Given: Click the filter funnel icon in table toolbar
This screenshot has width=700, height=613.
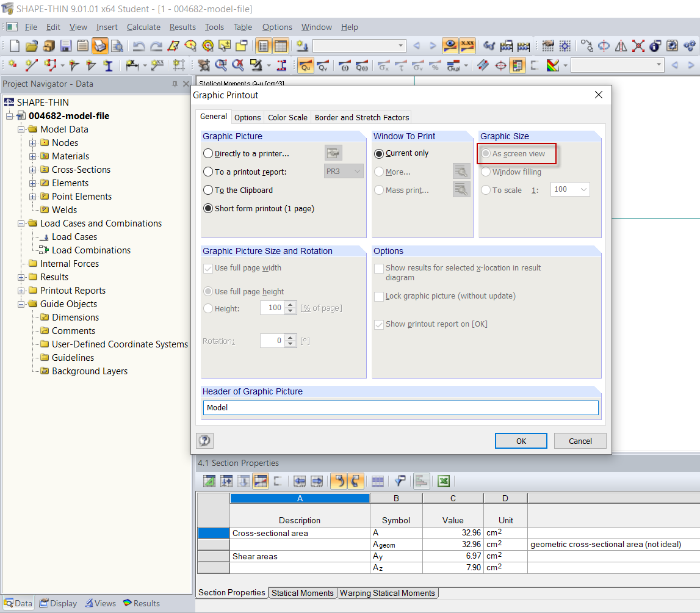Looking at the screenshot, I should click(x=400, y=481).
